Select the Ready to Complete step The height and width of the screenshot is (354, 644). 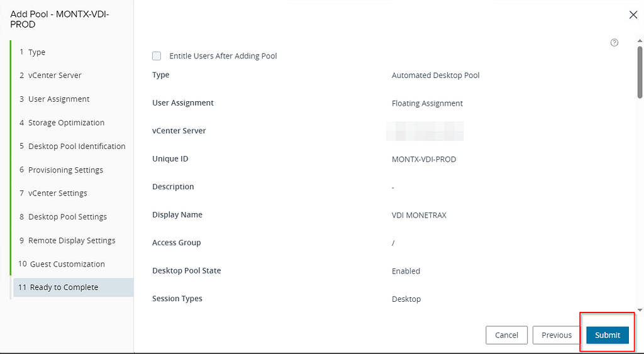[64, 287]
